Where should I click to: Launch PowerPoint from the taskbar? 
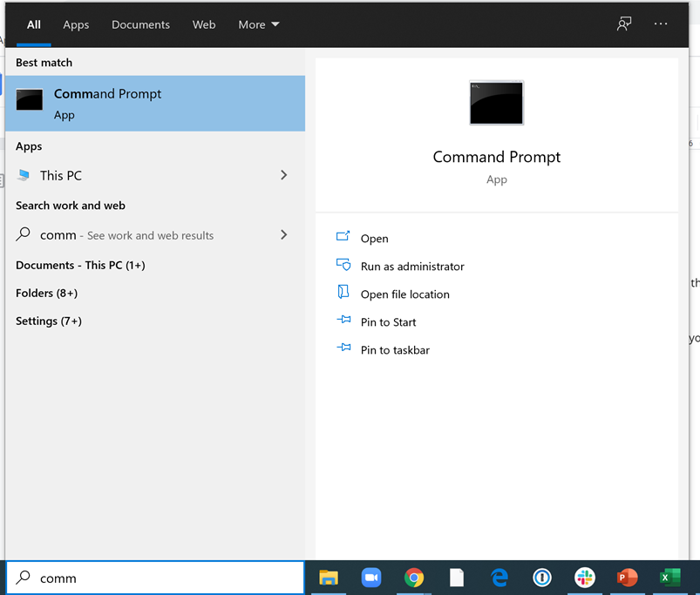pyautogui.click(x=628, y=578)
